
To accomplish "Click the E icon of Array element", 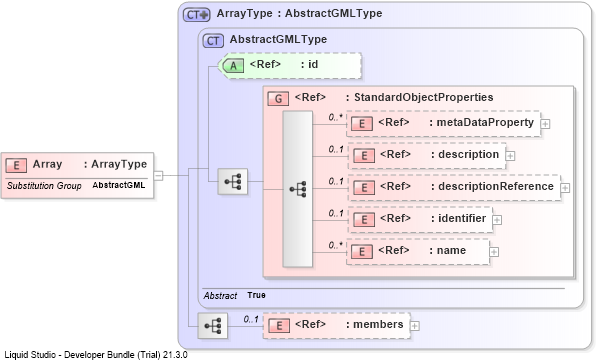I will point(16,165).
